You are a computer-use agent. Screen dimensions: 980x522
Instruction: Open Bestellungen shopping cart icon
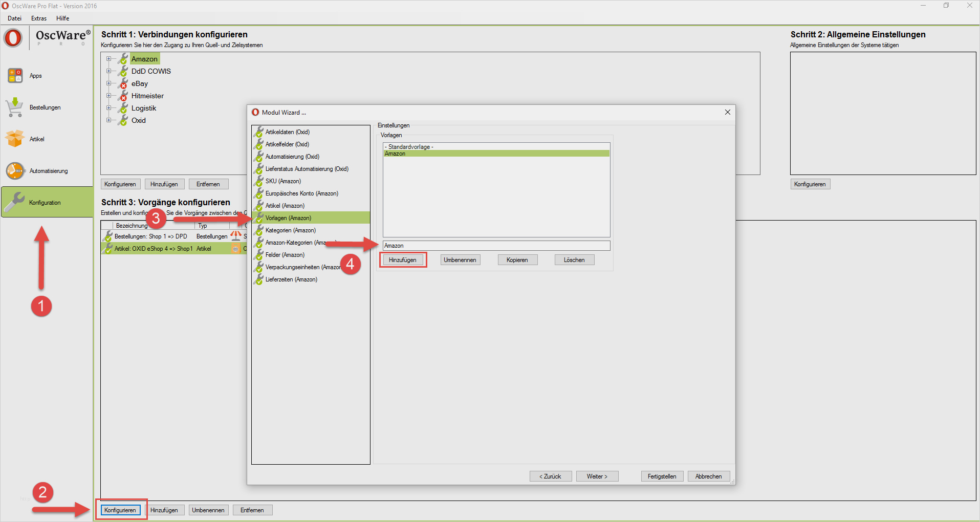14,107
